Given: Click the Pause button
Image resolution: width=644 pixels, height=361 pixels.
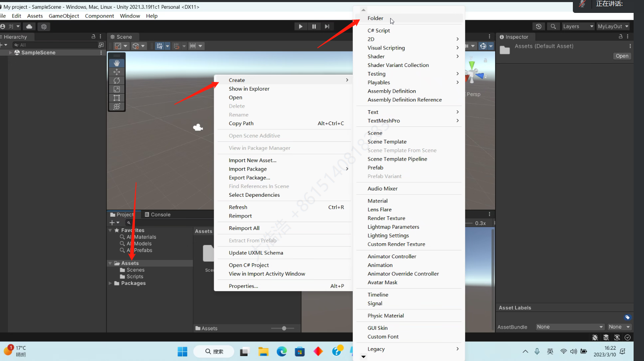Looking at the screenshot, I should coord(314,26).
